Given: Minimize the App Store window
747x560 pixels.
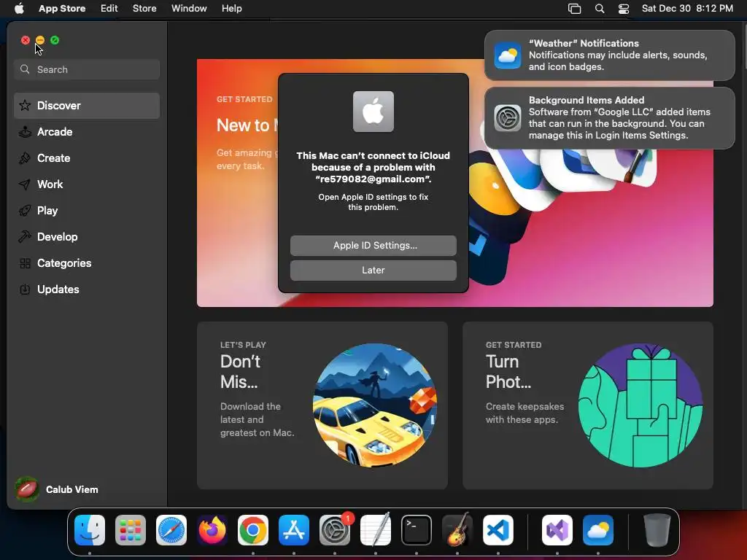Looking at the screenshot, I should click(40, 41).
